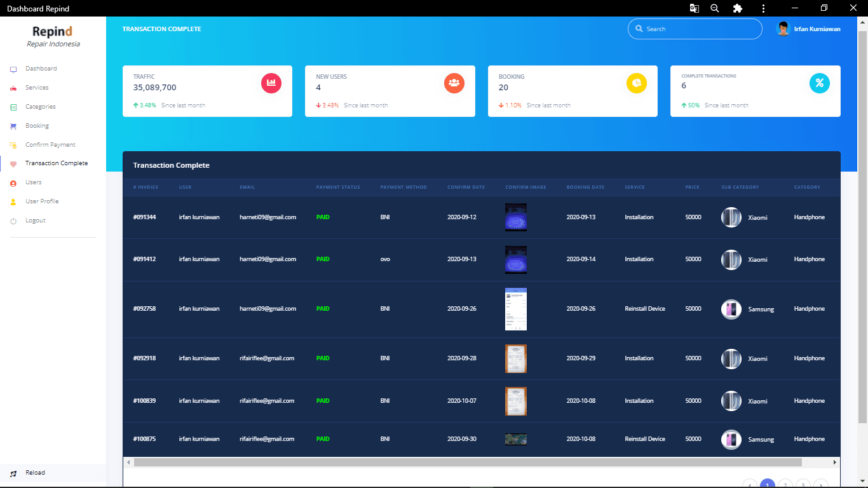The image size is (868, 488).
Task: Click the New Users group icon
Action: 454,83
